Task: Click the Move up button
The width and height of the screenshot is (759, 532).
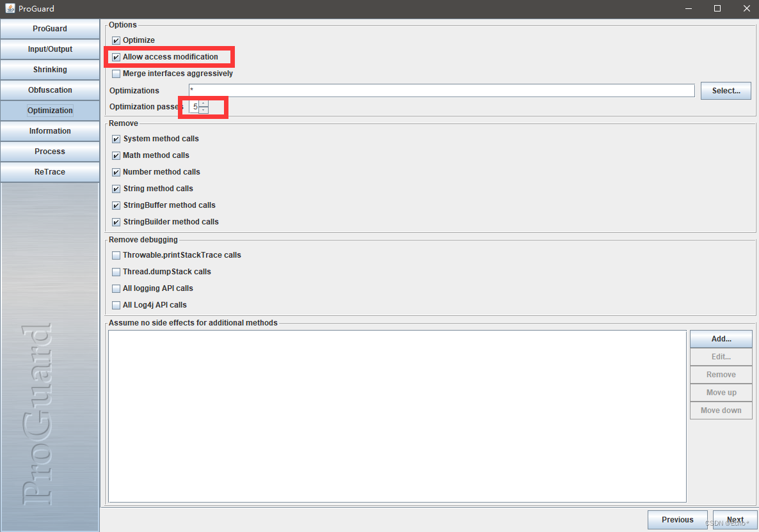Action: (x=721, y=393)
